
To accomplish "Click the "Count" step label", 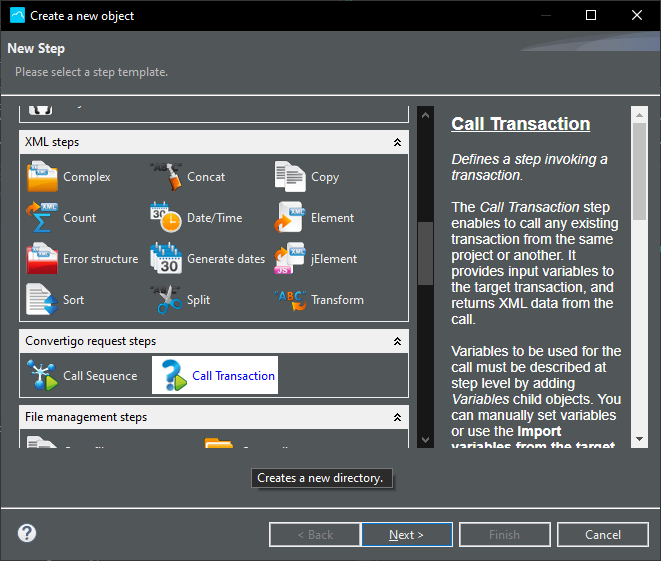I will (80, 218).
